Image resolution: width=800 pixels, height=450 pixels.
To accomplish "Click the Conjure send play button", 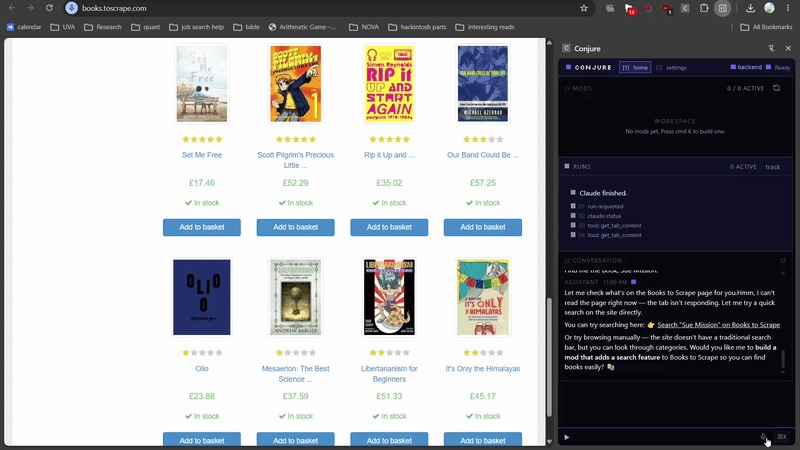I will tap(566, 437).
